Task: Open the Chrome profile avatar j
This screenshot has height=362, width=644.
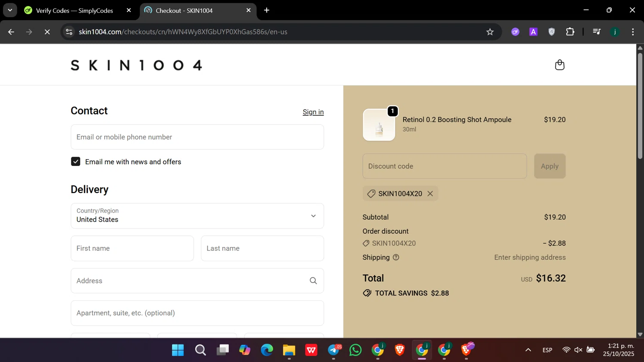Action: (615, 32)
